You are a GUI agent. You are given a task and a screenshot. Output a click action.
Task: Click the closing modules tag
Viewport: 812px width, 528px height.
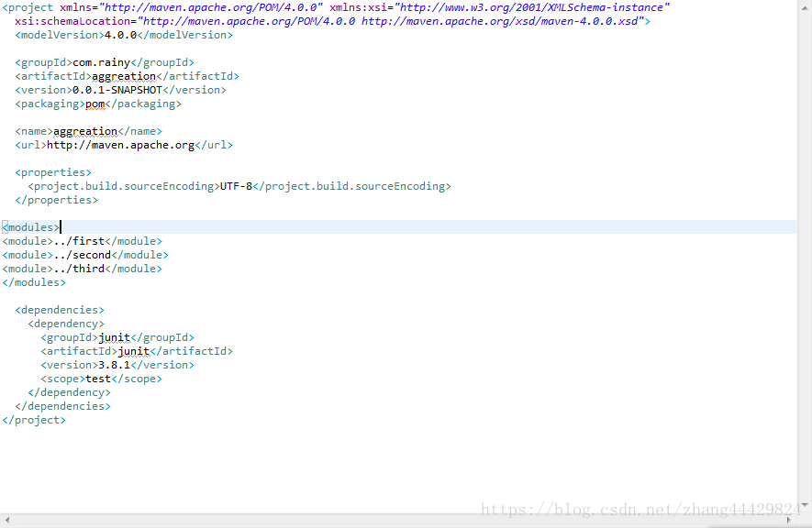point(34,282)
